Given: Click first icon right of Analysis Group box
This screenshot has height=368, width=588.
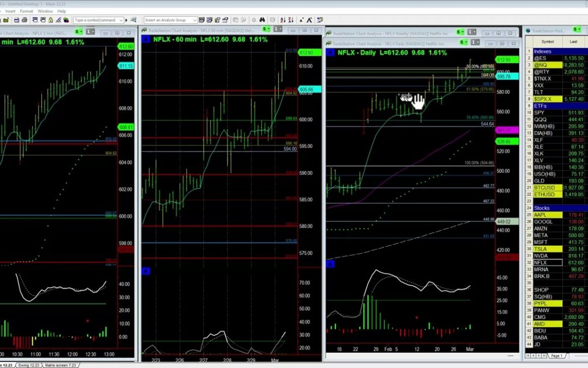Looking at the screenshot, I should click(202, 20).
